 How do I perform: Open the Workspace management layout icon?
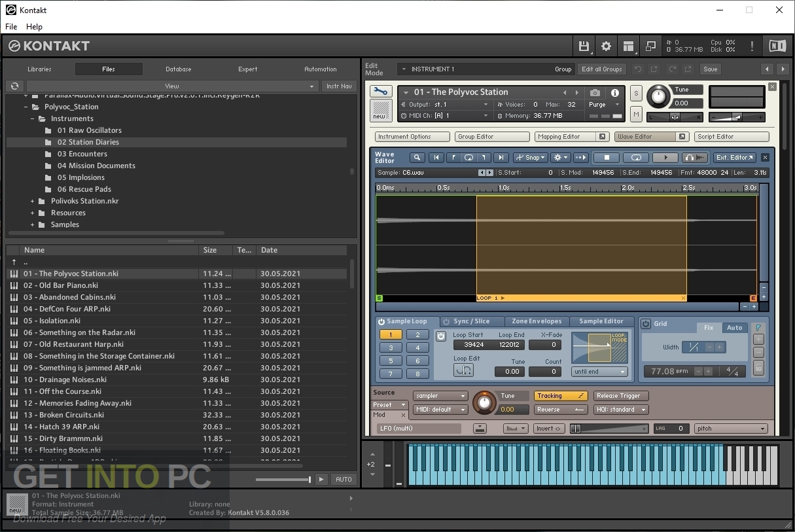point(629,46)
